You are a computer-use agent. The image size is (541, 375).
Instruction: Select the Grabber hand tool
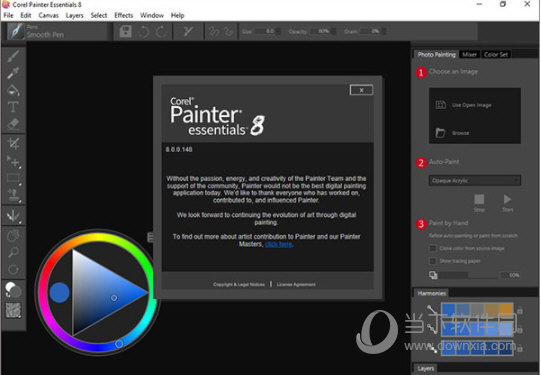[13, 236]
